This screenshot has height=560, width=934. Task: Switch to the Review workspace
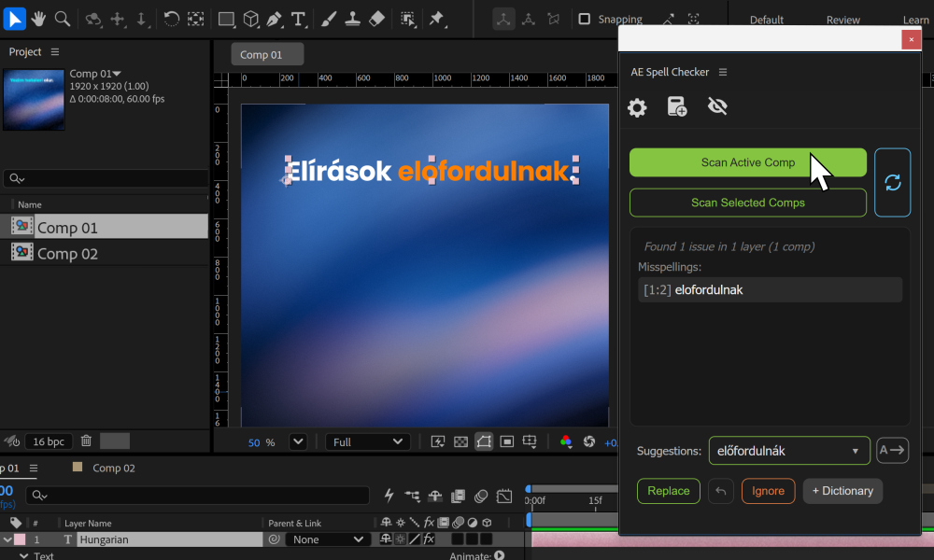pos(842,20)
